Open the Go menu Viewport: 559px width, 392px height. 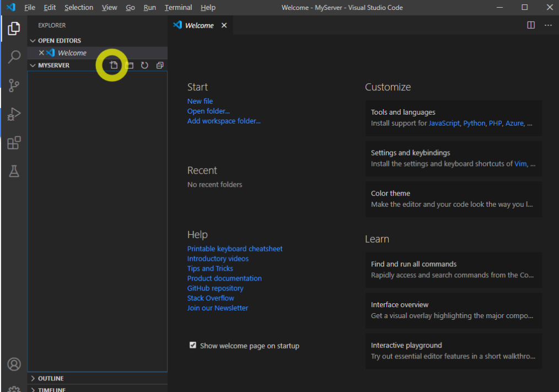(x=130, y=8)
